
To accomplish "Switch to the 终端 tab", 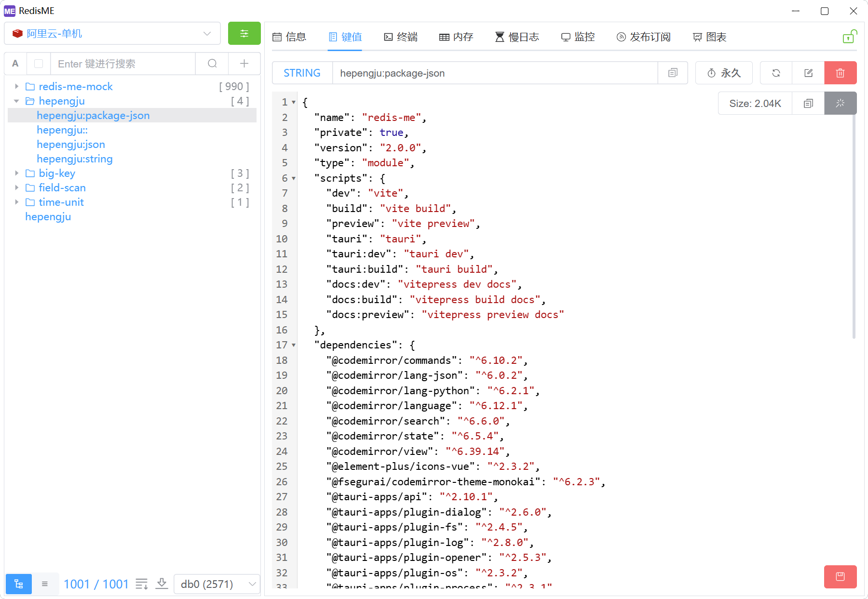I will (401, 37).
